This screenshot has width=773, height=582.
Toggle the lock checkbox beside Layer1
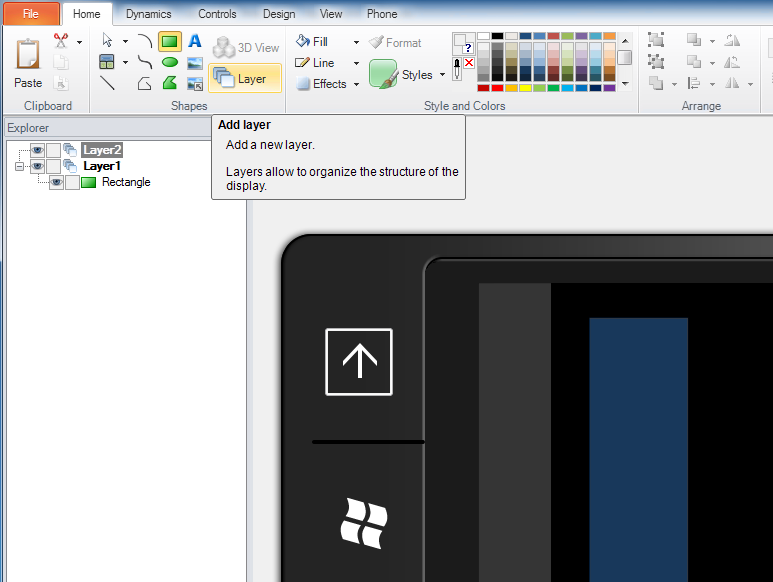tap(53, 166)
